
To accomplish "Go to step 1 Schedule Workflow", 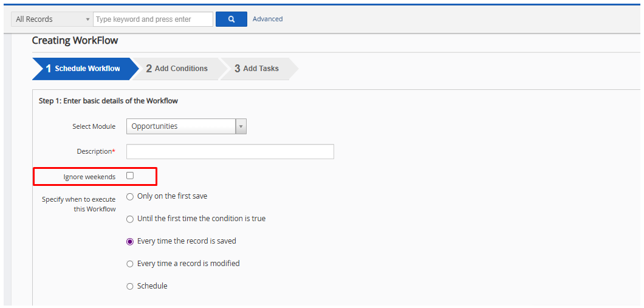I will 83,69.
